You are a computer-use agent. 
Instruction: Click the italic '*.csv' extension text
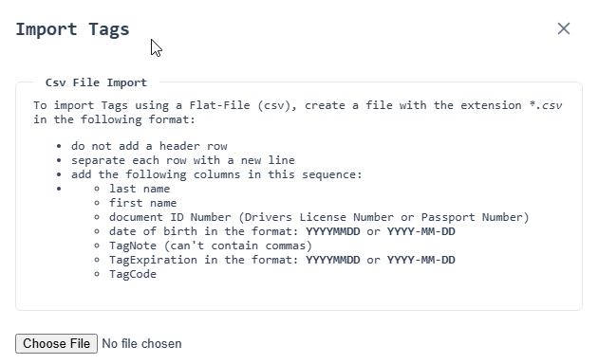(x=546, y=105)
